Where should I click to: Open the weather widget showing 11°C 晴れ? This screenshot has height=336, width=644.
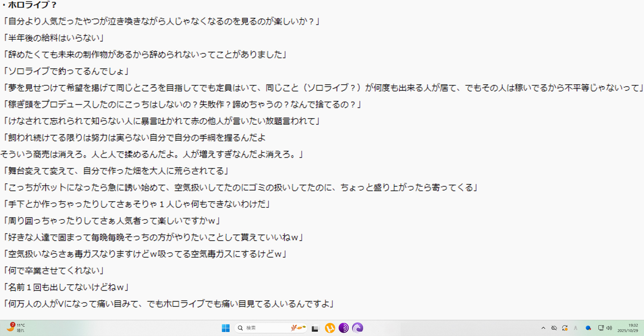[16, 328]
